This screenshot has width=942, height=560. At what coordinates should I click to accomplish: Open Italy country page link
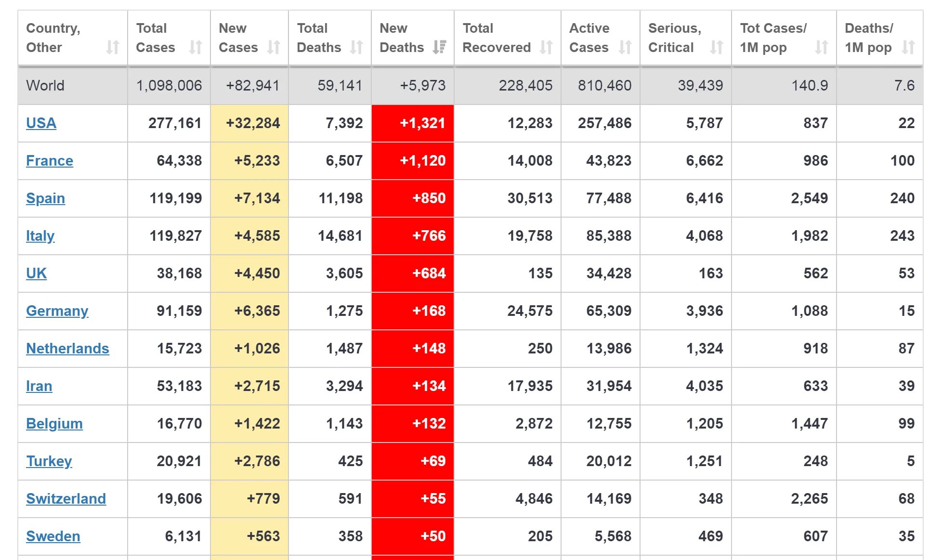pyautogui.click(x=40, y=236)
